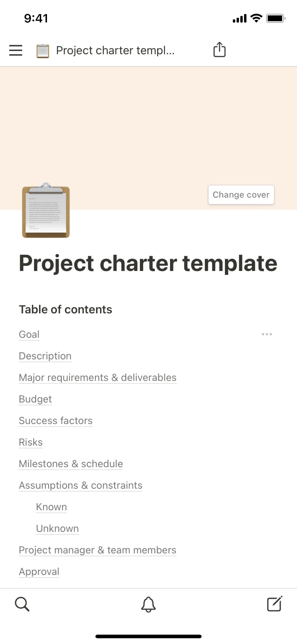Create a new page with the compose icon

pyautogui.click(x=274, y=604)
